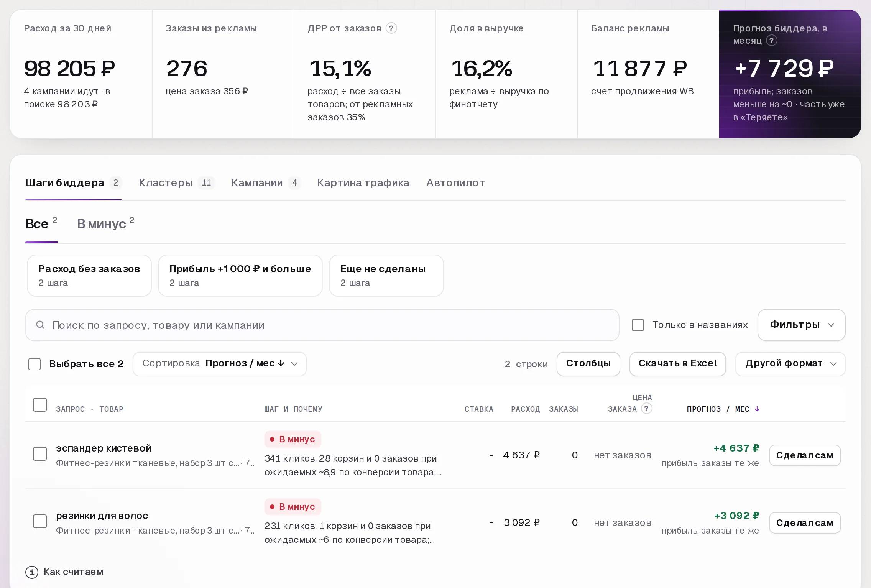Click the резинки для волос query text
The width and height of the screenshot is (871, 588).
coord(102,516)
